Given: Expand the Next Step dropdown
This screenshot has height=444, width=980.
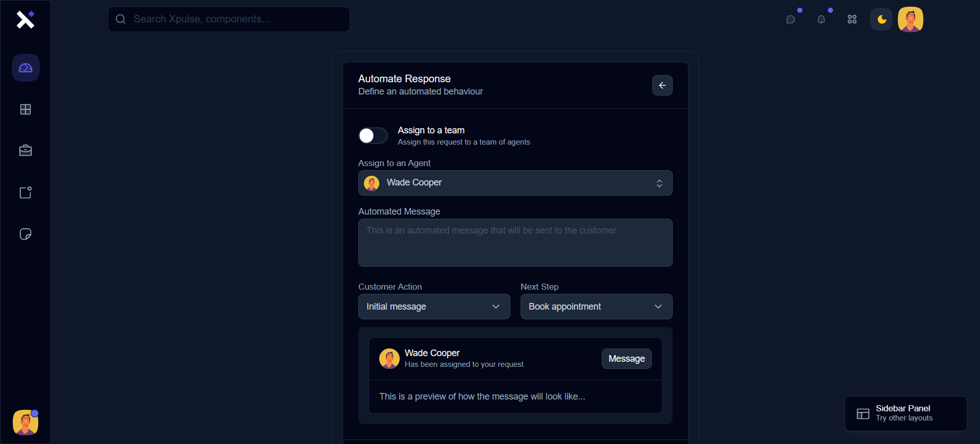Looking at the screenshot, I should point(596,307).
